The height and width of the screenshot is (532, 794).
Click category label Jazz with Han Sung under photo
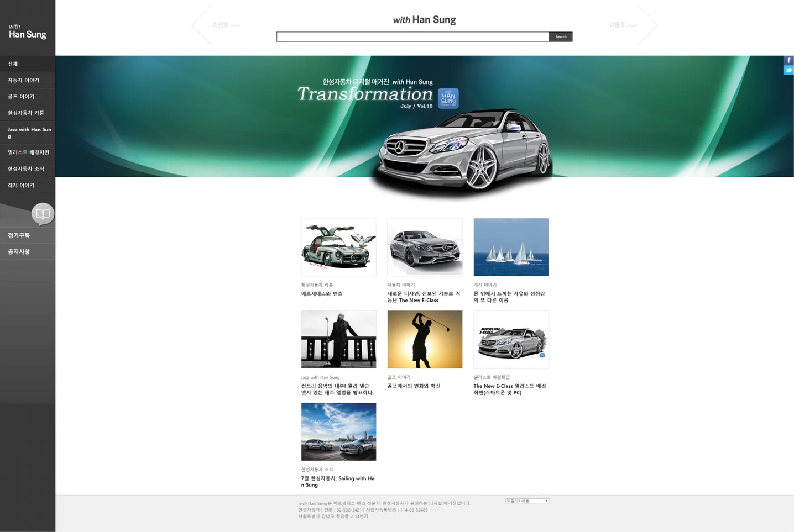pos(320,377)
